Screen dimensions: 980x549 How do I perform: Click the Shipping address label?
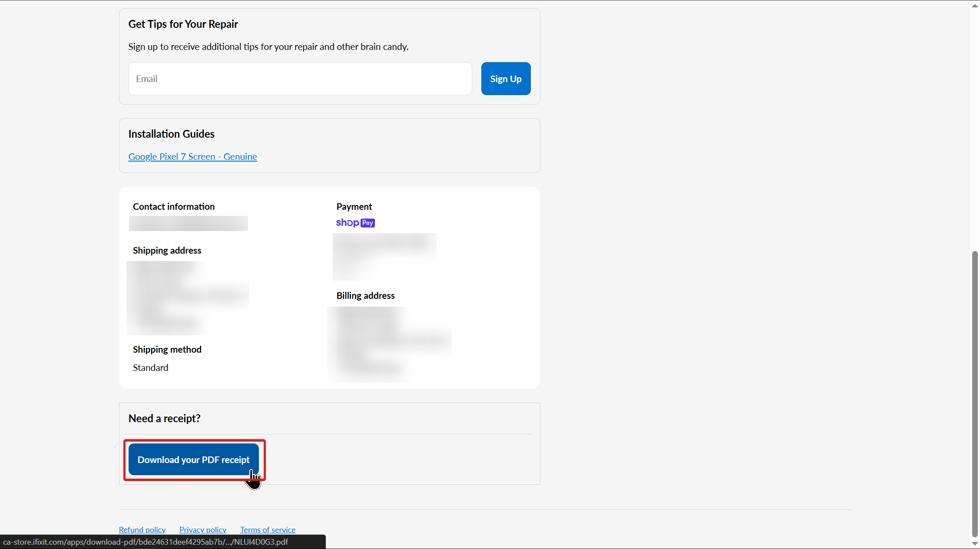[x=167, y=251]
